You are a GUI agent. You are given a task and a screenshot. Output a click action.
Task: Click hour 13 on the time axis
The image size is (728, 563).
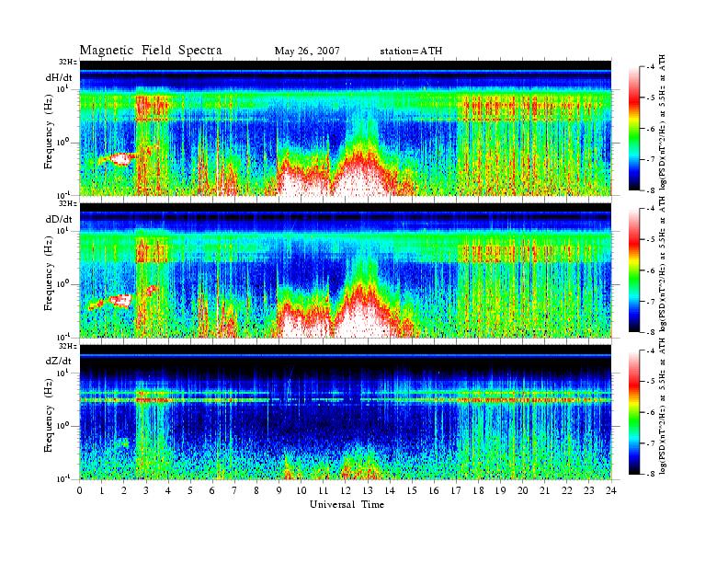pyautogui.click(x=368, y=491)
